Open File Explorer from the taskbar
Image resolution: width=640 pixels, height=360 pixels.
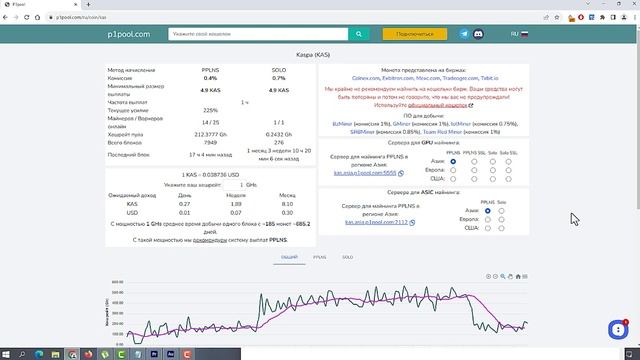coord(56,354)
